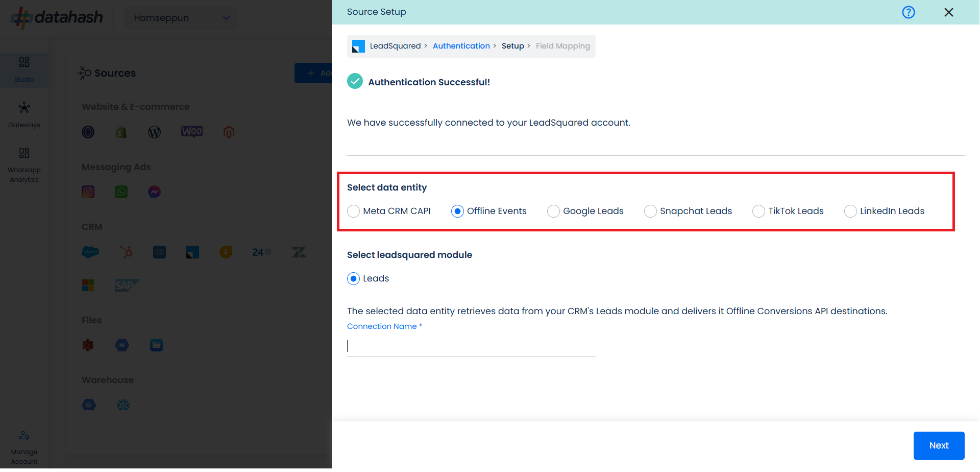Select the SFTP folder files icon
Image resolution: width=980 pixels, height=472 pixels.
point(156,345)
